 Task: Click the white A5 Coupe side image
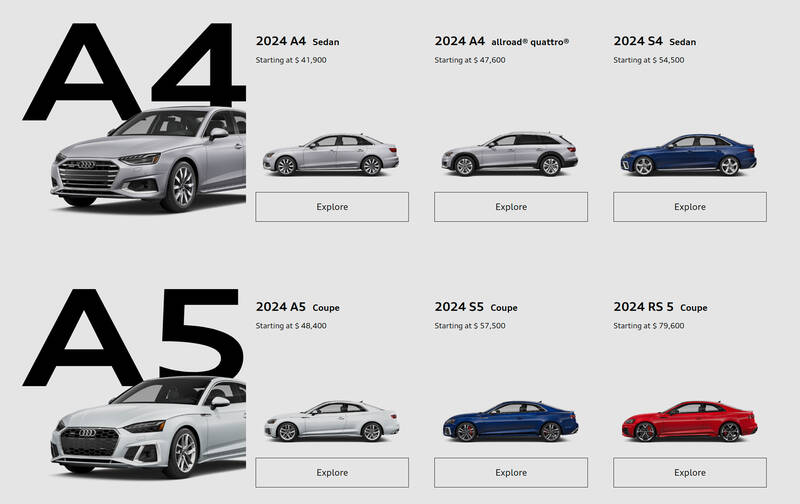(x=332, y=421)
